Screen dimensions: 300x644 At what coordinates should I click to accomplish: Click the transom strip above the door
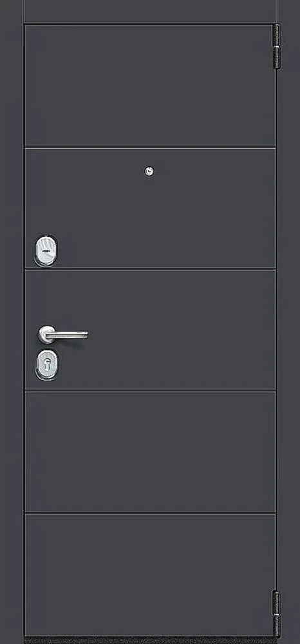click(x=150, y=11)
